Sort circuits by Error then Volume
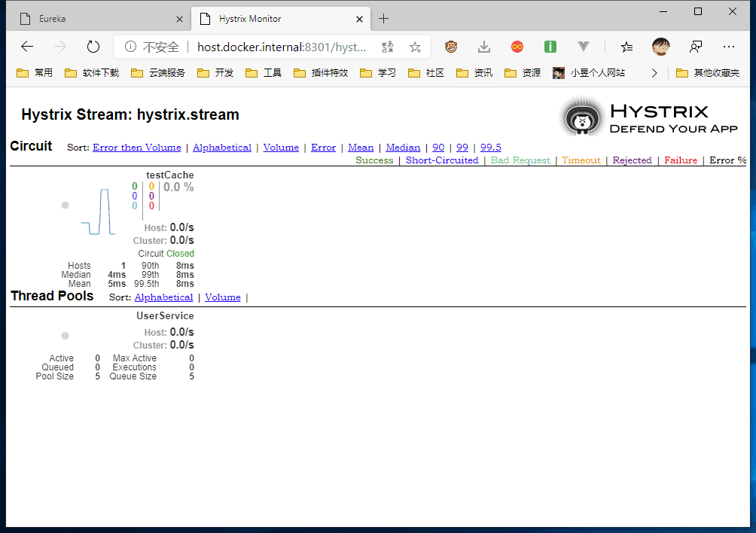Screen dimensions: 756x533 pyautogui.click(x=137, y=148)
